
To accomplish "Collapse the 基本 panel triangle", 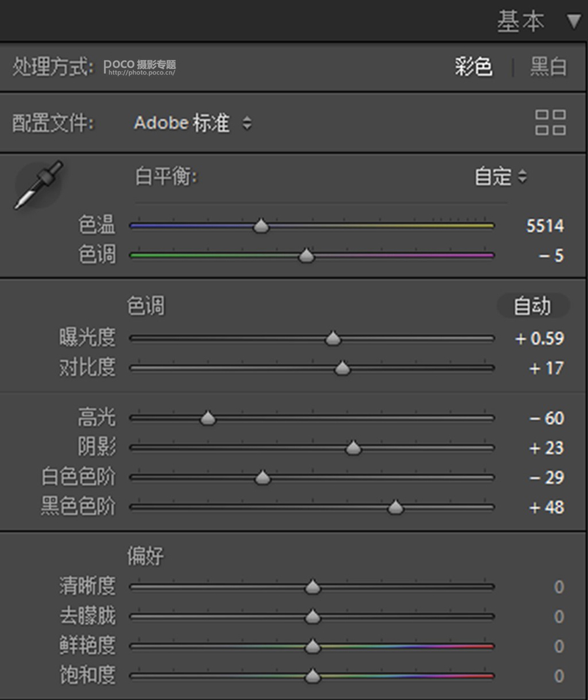I will click(574, 22).
